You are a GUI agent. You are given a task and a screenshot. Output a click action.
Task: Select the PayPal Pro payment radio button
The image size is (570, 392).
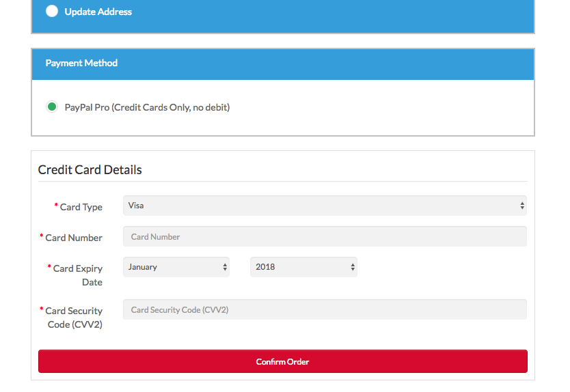click(x=52, y=107)
